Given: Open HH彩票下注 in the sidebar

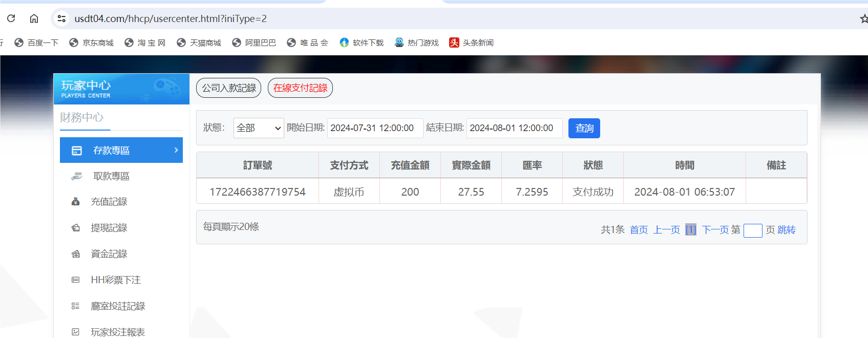Looking at the screenshot, I should [116, 280].
